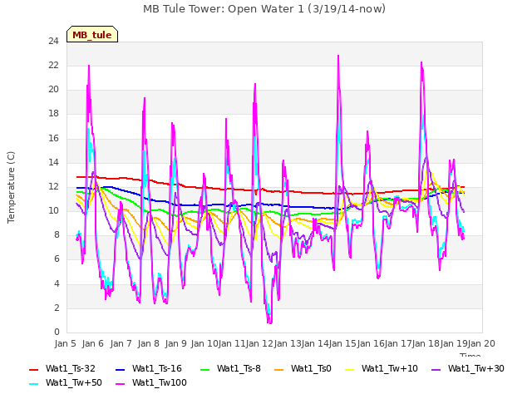532x399 pixels.
Task: Click the Jan 8 x-axis tick label
Action: pos(148,343)
